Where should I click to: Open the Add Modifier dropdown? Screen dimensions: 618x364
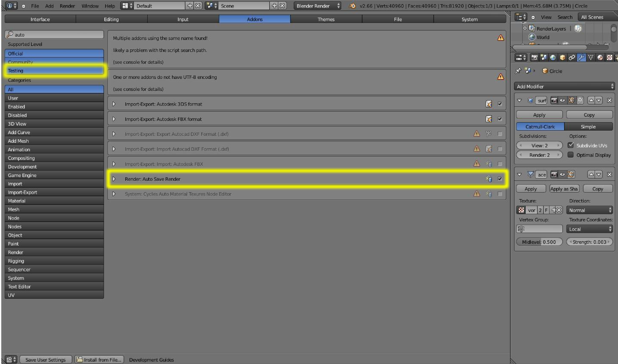[x=564, y=86]
